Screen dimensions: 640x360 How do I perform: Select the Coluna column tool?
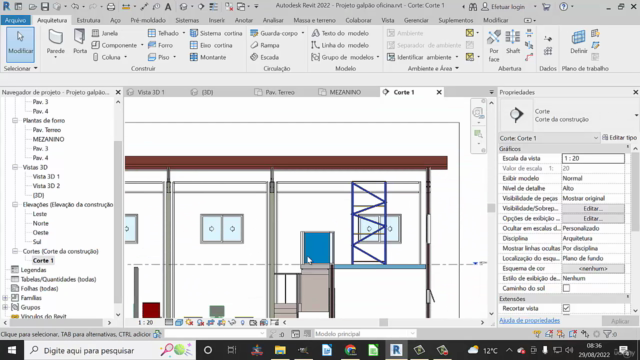106,57
